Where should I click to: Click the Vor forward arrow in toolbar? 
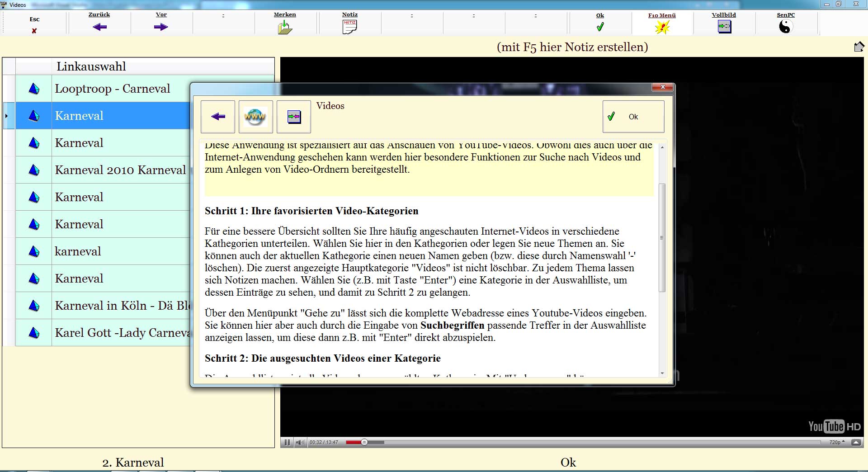(161, 27)
